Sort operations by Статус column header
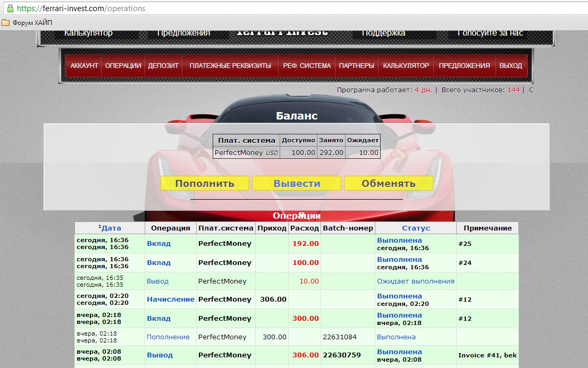588x368 pixels. coord(416,228)
